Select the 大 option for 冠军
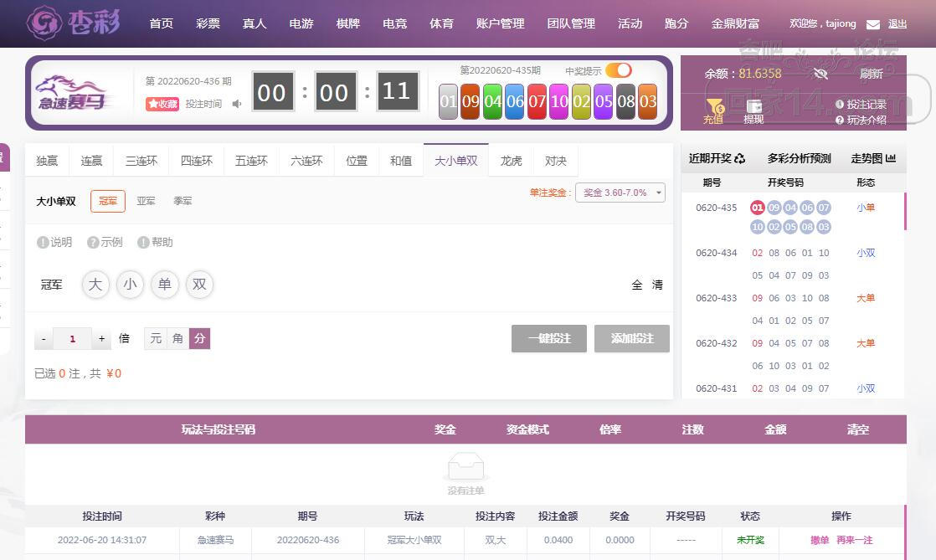Screen dimensions: 936x560 tap(95, 285)
